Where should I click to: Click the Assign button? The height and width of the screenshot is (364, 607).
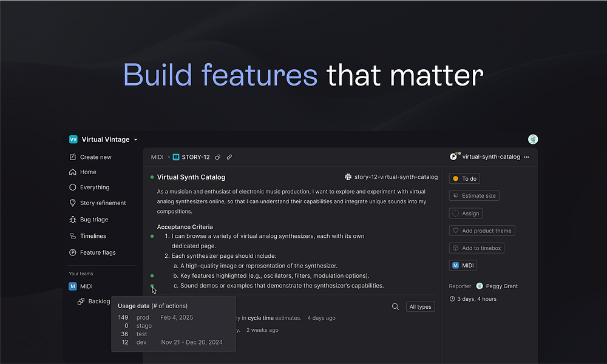[466, 214]
